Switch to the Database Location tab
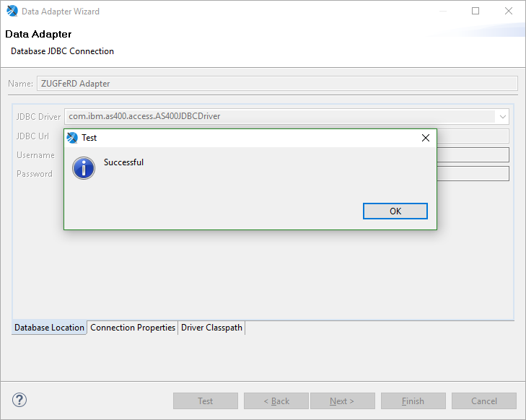 click(x=49, y=328)
